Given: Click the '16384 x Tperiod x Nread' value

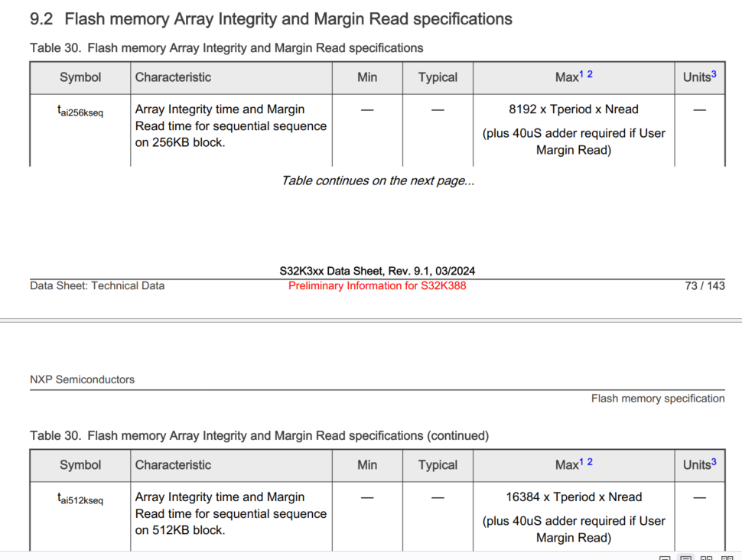Looking at the screenshot, I should coord(574,497).
